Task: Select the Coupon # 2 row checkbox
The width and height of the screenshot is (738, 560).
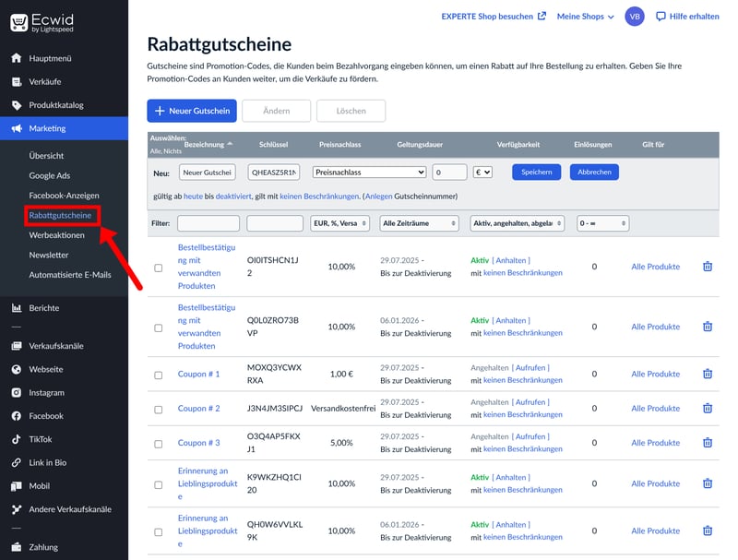Action: coord(158,409)
